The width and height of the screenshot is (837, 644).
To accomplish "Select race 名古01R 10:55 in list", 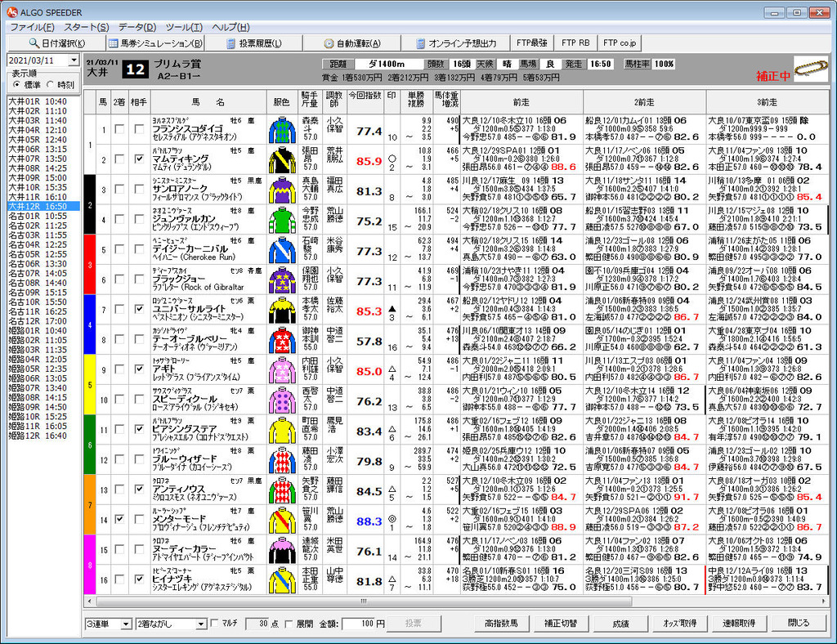I will [43, 216].
